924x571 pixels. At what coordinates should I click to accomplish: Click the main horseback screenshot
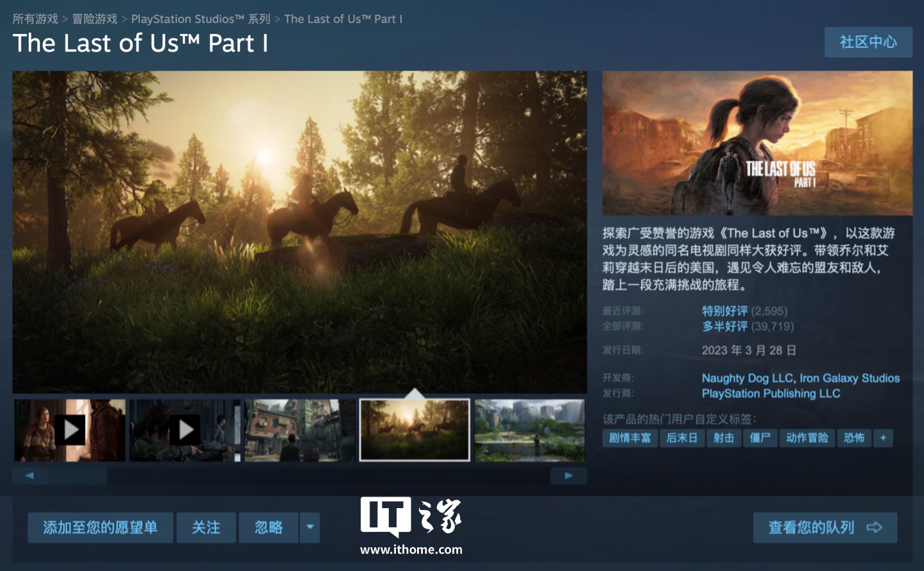coord(300,232)
